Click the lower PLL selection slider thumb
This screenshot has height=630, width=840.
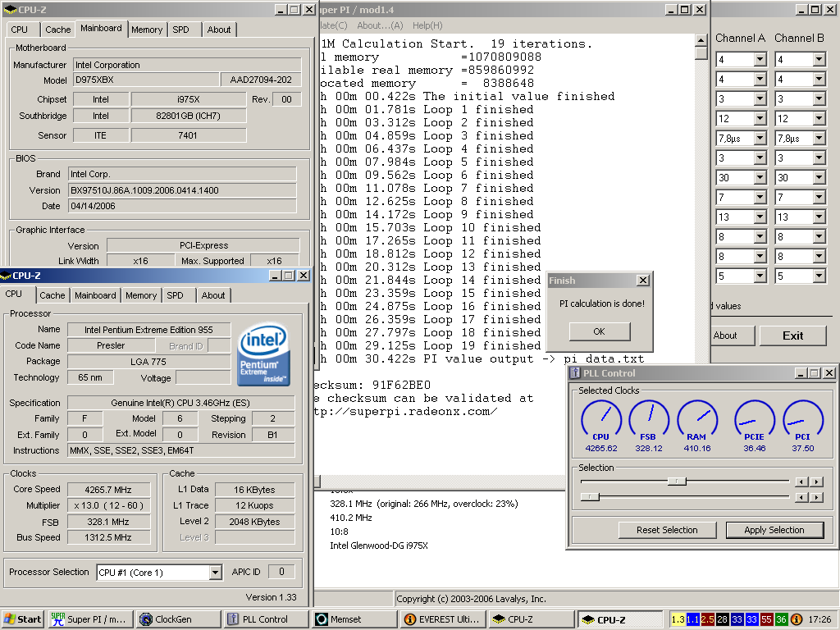pos(590,497)
